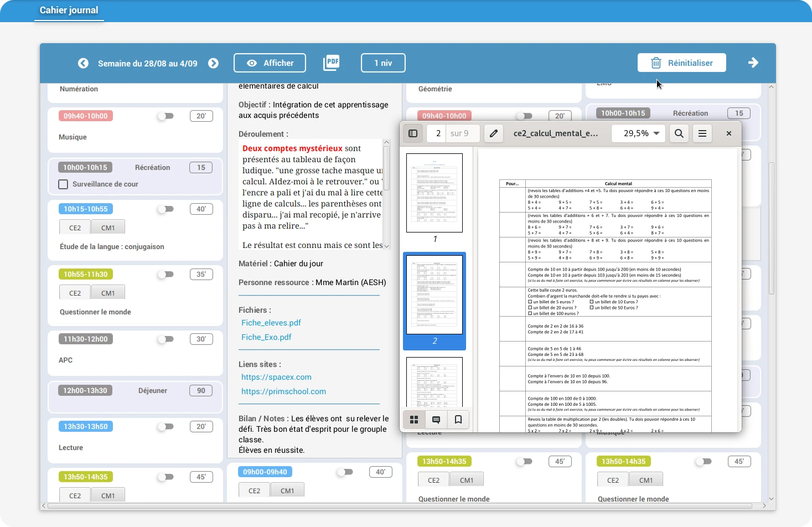Open Fiche_eleves.pdf file link
The height and width of the screenshot is (527, 812).
point(271,323)
